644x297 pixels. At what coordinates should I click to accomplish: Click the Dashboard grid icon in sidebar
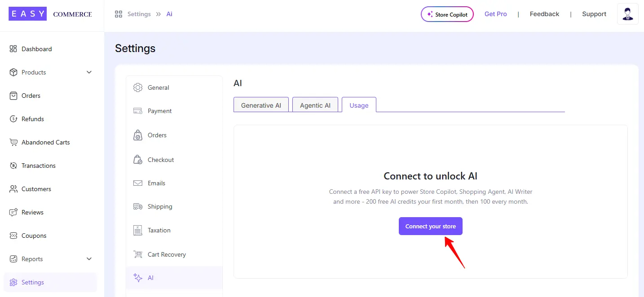coord(13,49)
